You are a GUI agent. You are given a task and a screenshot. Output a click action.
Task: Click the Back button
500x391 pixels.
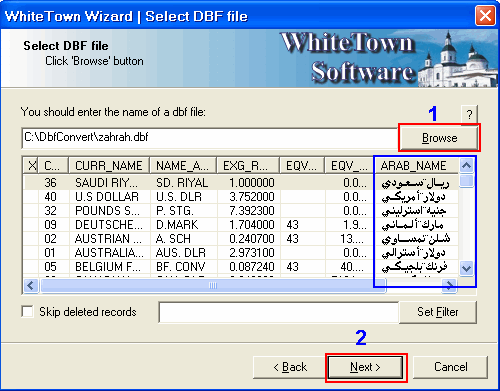290,367
